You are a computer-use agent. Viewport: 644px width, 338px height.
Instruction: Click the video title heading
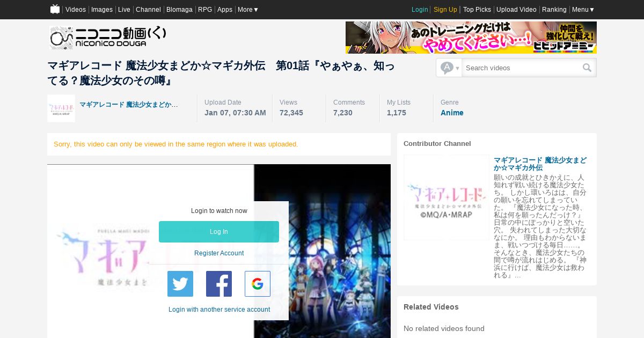221,73
